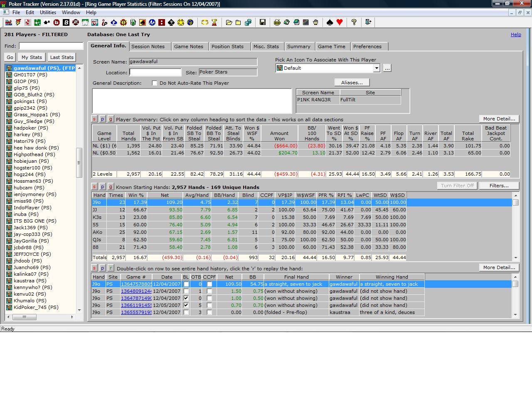Open the player icon Default dropdown

[376, 68]
